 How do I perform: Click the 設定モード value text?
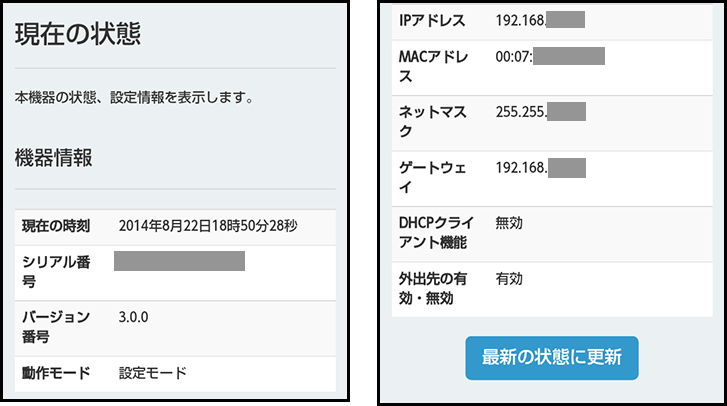click(x=153, y=373)
